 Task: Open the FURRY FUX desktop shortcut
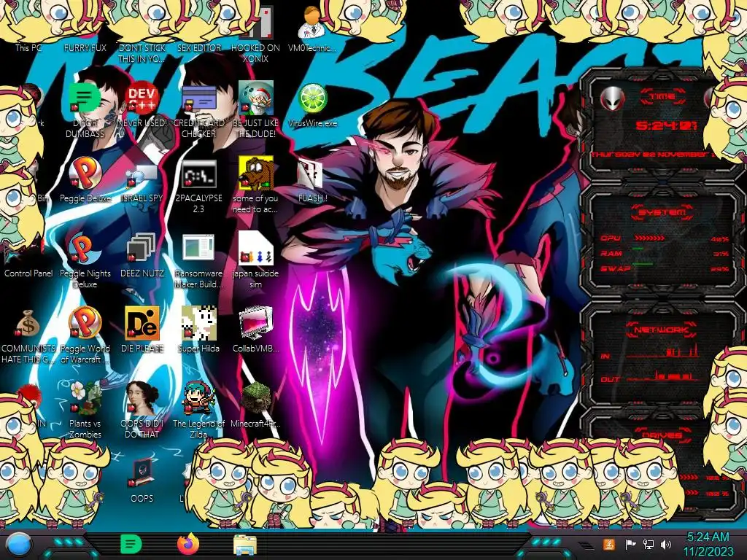(x=85, y=47)
